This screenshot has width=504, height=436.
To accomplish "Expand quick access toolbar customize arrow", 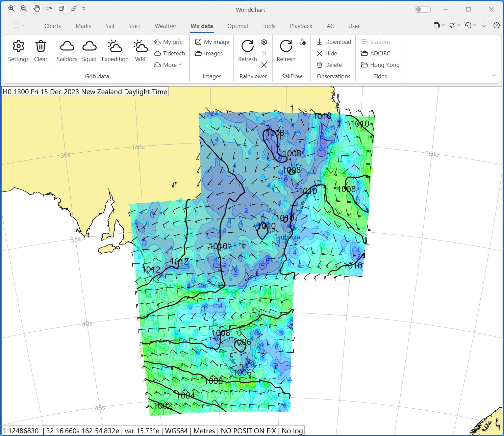I will tap(84, 9).
